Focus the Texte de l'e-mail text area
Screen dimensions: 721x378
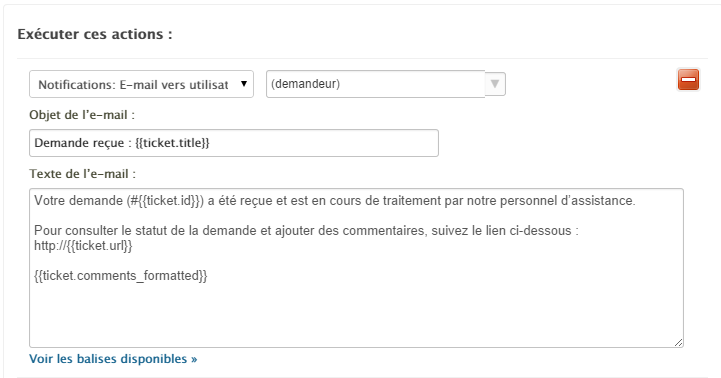(356, 268)
